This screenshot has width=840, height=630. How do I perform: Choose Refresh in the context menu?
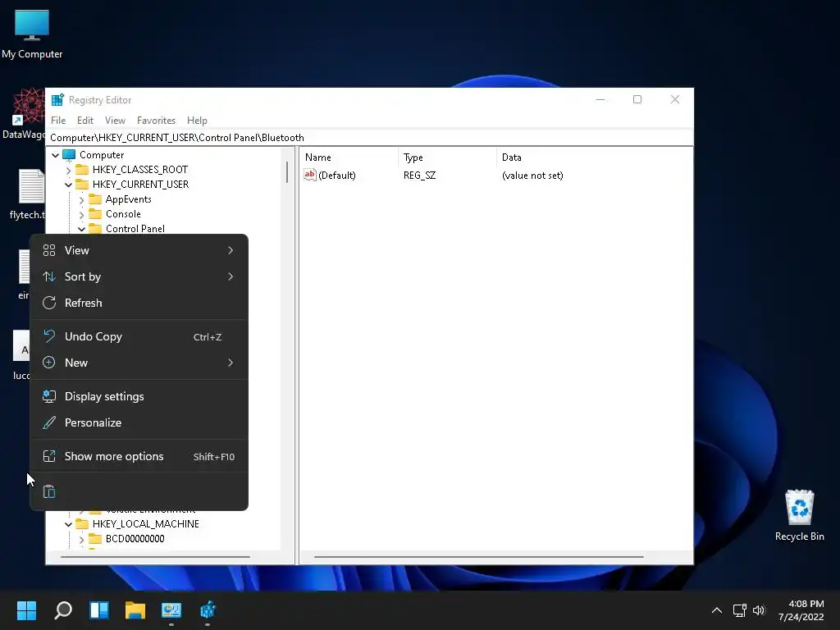coord(139,303)
